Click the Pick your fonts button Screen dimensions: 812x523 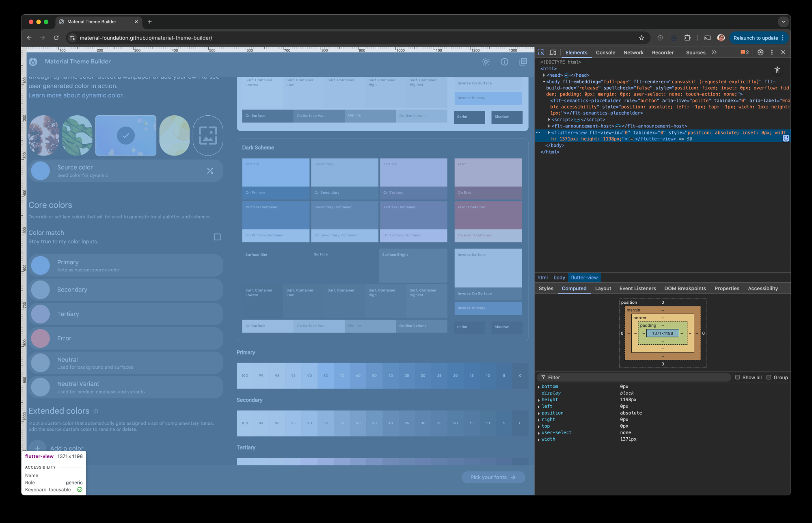(x=493, y=477)
